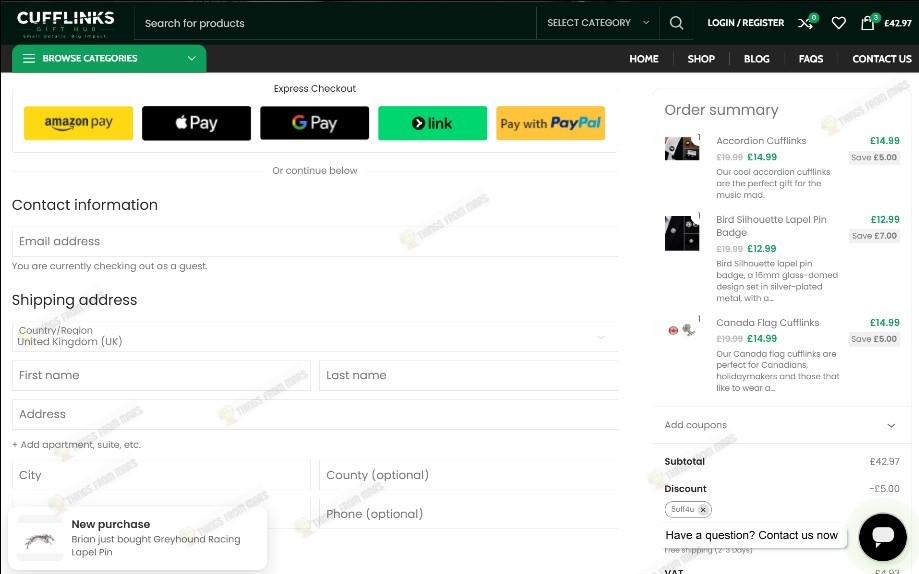Click the cart total £42.97

coord(898,23)
